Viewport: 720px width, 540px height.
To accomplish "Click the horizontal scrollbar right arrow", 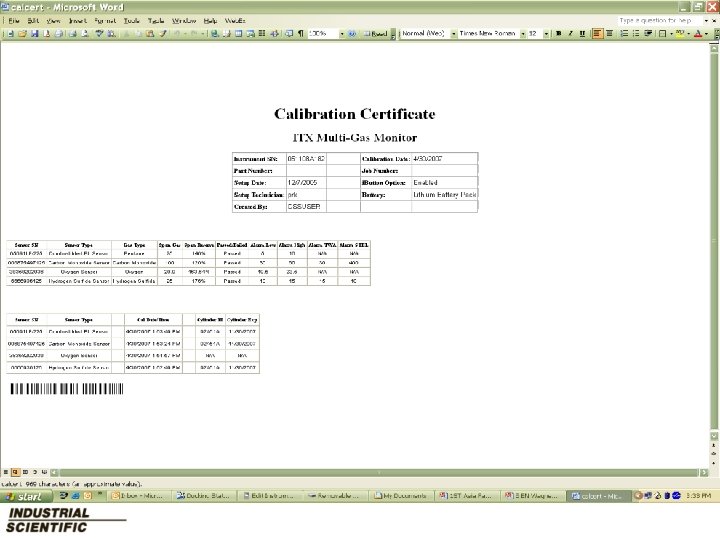I will pos(704,472).
